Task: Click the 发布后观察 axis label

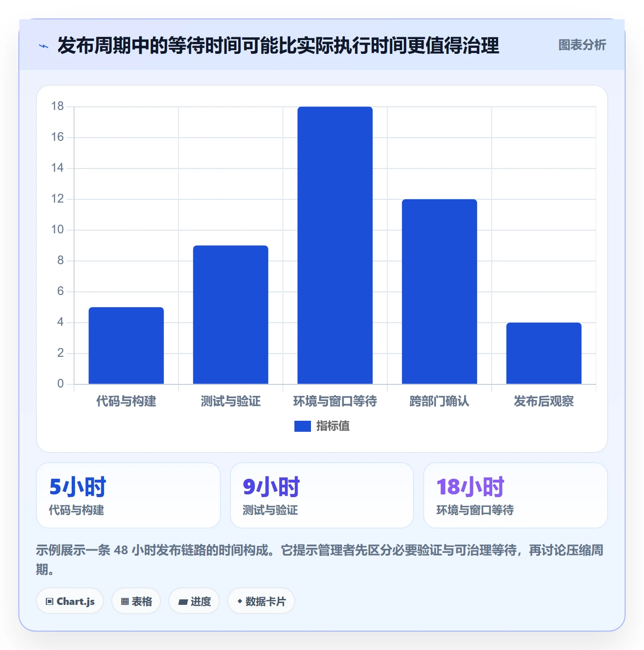Action: tap(544, 401)
